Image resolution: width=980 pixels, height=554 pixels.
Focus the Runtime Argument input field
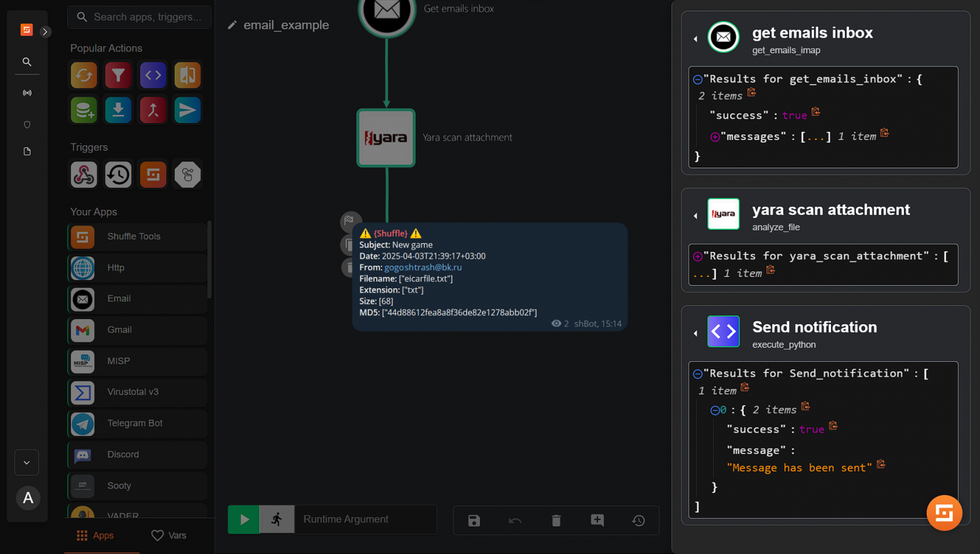pos(366,519)
